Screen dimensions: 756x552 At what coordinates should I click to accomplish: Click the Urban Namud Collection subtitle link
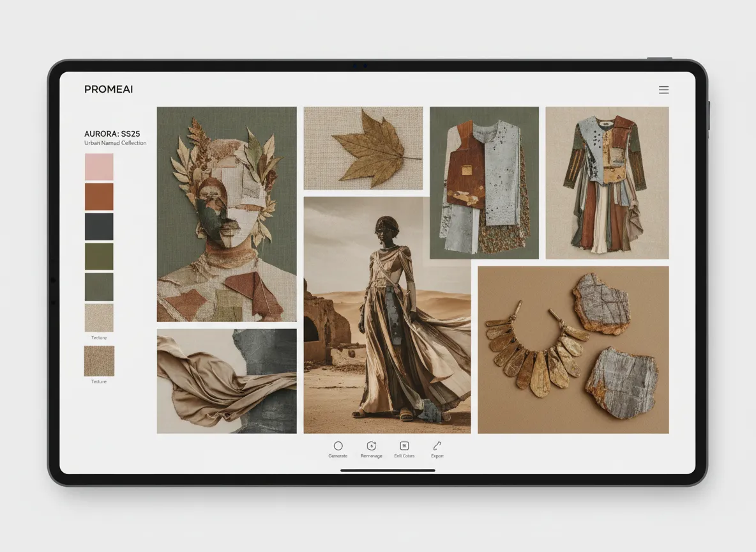[x=115, y=143]
